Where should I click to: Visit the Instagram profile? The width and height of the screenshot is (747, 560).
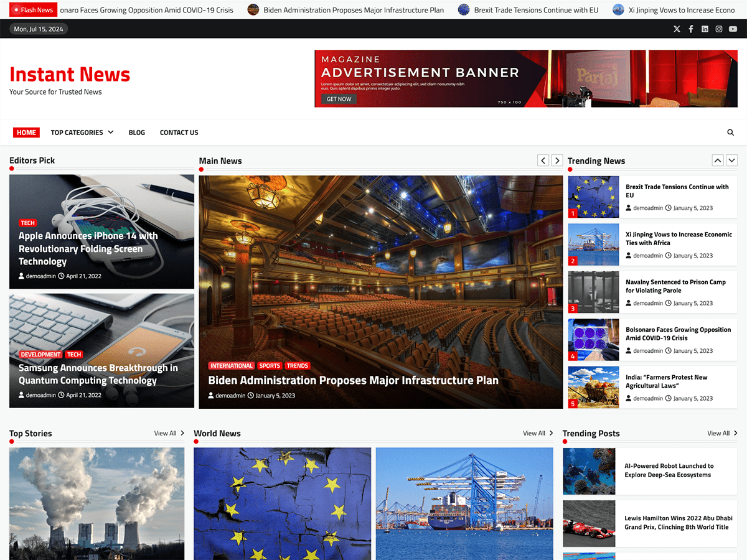(719, 29)
